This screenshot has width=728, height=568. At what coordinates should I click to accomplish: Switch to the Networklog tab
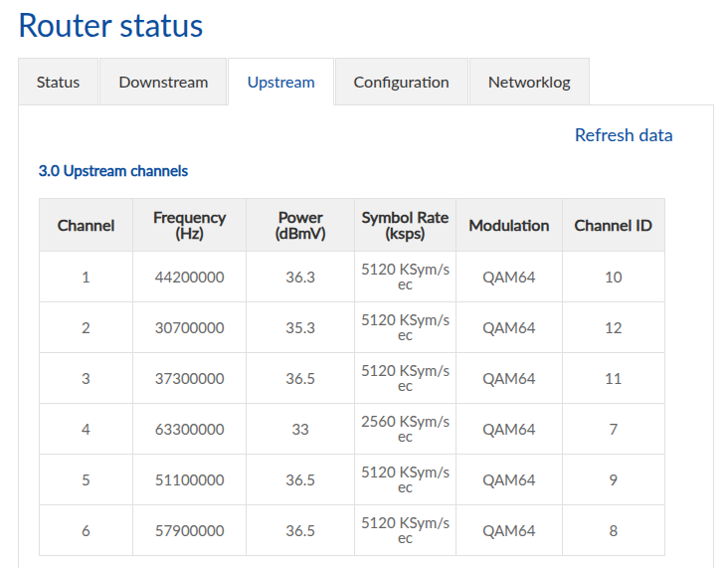tap(529, 83)
